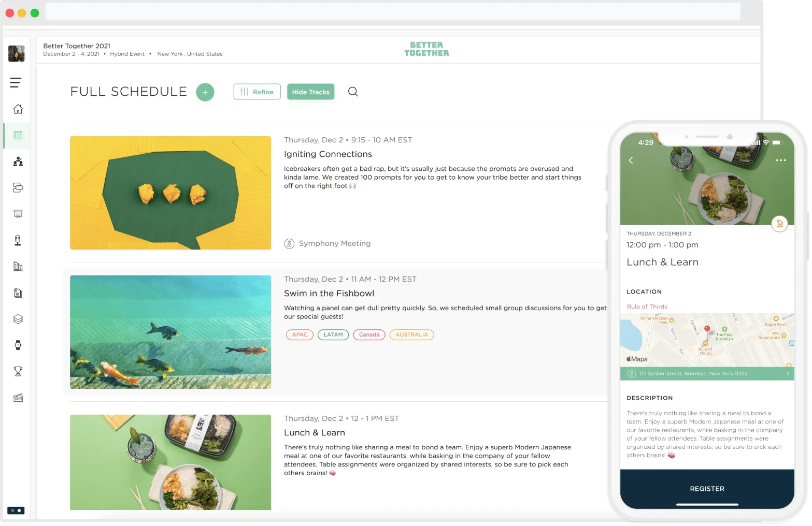Open the user profile avatar
The image size is (812, 526).
coord(17,53)
